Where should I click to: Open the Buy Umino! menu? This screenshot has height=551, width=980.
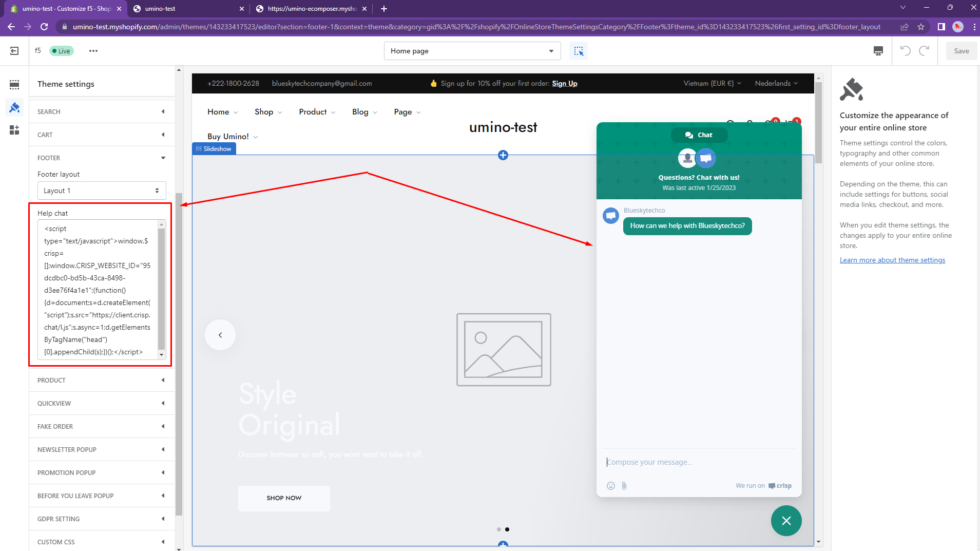click(x=233, y=137)
